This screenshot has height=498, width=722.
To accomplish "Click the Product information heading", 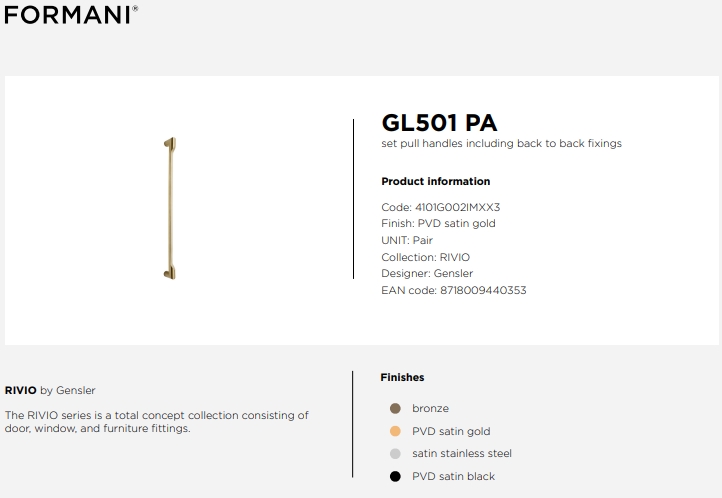I will [x=436, y=181].
